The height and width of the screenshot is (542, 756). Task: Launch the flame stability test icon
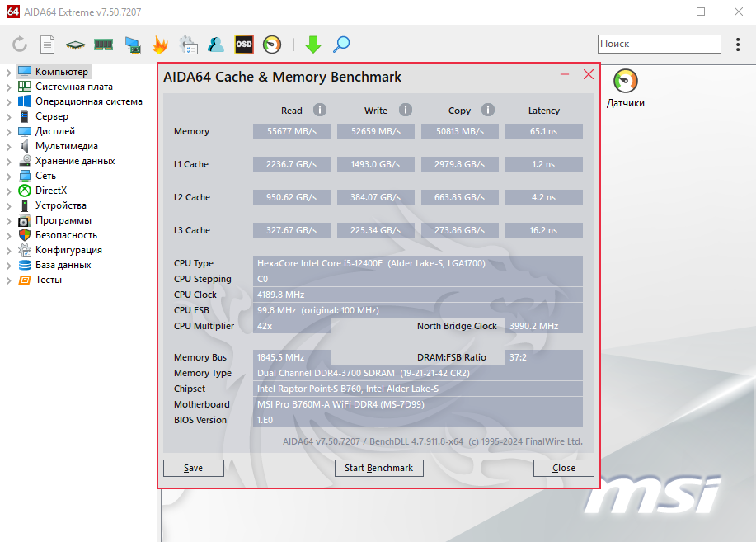(160, 45)
